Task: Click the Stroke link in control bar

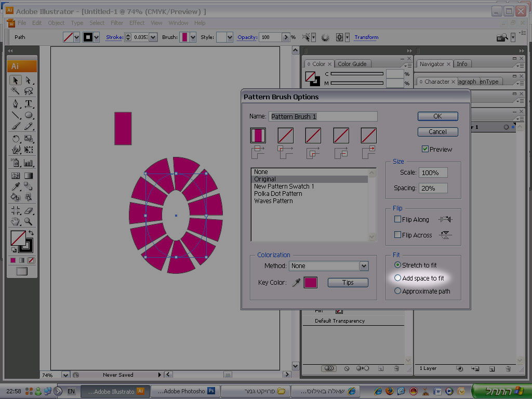Action: click(x=114, y=37)
